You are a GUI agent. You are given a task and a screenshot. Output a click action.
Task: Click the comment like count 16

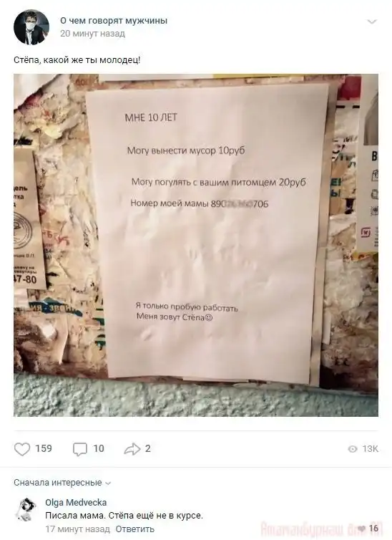point(373,529)
